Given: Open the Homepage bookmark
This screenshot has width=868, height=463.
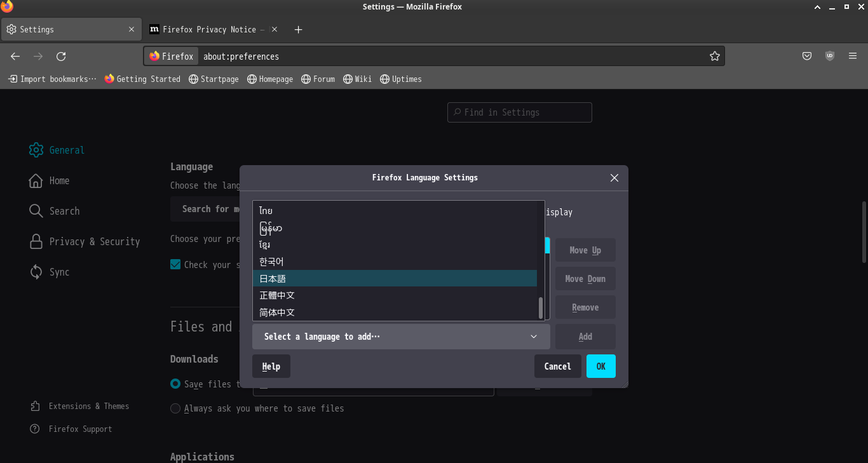Looking at the screenshot, I should [270, 79].
